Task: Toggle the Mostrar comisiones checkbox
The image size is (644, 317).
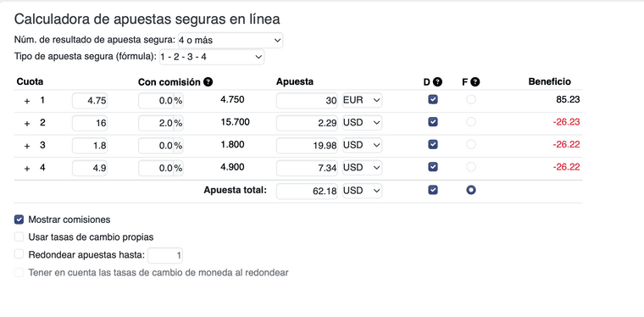Action: click(19, 220)
